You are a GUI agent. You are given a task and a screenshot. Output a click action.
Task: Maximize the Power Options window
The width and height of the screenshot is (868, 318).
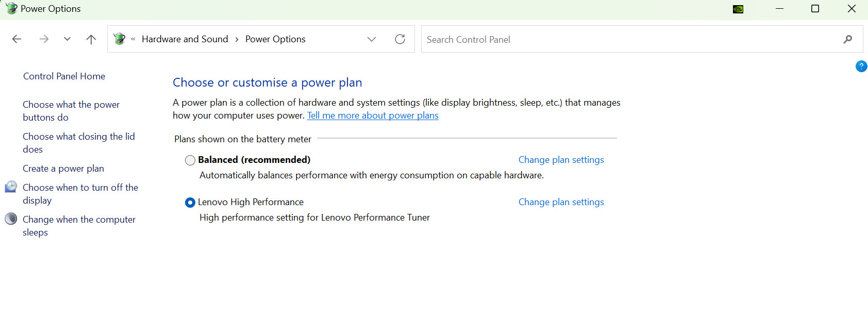[815, 9]
